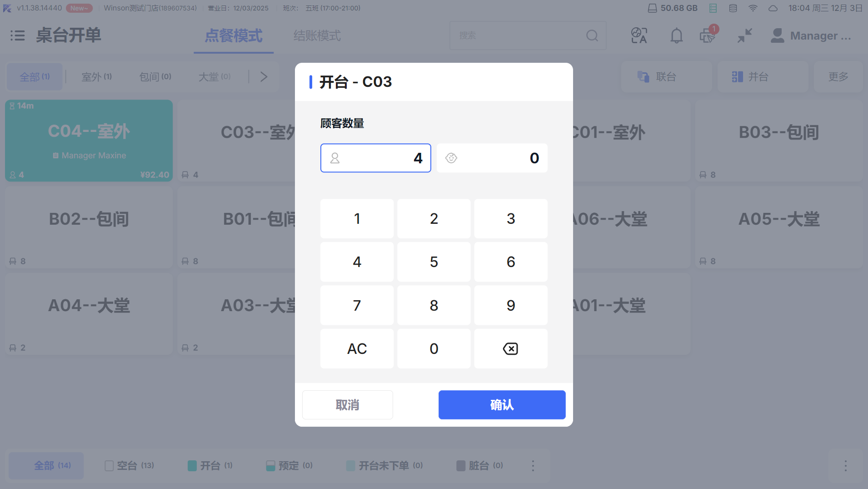Filter tables by 预定 status

tap(289, 465)
